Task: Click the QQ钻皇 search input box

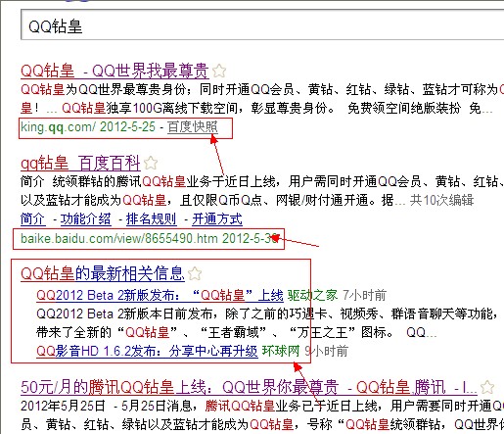Action: [x=262, y=25]
